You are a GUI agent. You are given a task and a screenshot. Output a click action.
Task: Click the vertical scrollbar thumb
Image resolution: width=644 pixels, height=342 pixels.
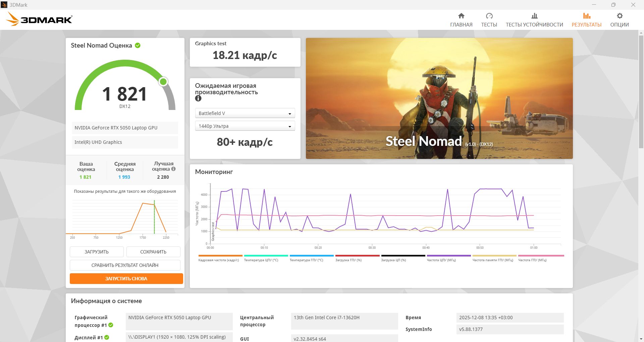(641, 91)
